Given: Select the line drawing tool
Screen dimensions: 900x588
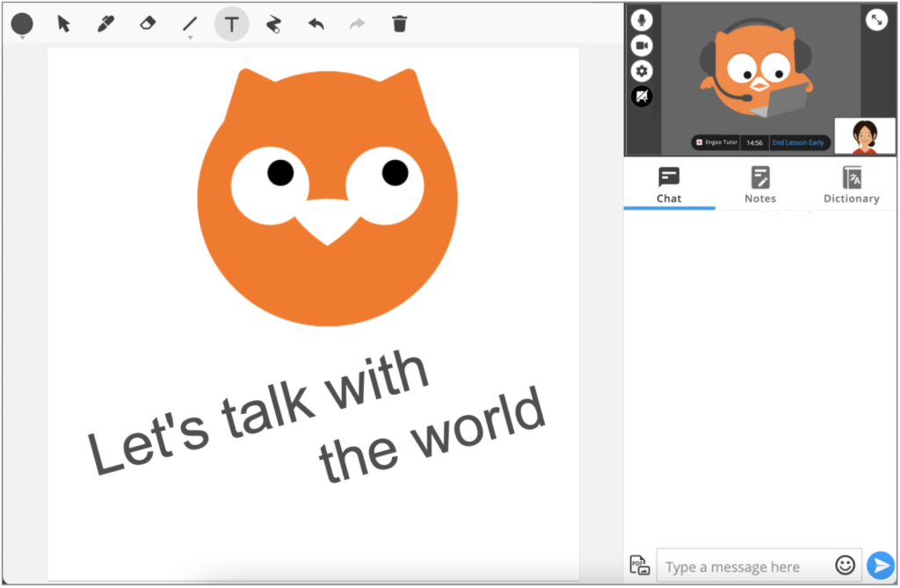Looking at the screenshot, I should [190, 24].
